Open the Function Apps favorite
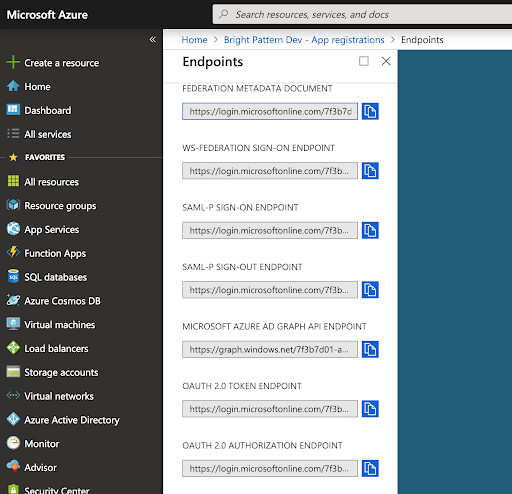The image size is (512, 494). pos(46,253)
